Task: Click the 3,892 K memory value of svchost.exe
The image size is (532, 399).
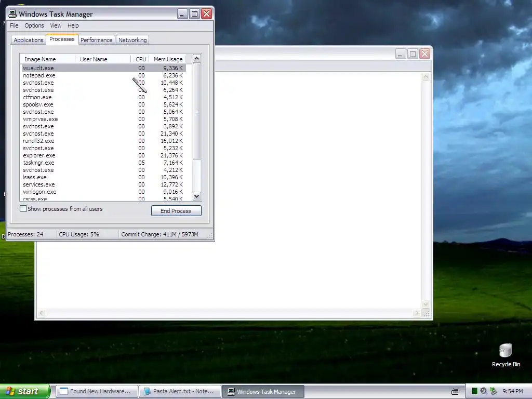Action: point(173,126)
